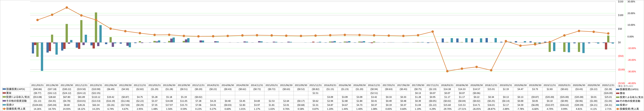Select the 2012/03/31 date header
The width and height of the screenshot is (644, 111).
point(96,85)
